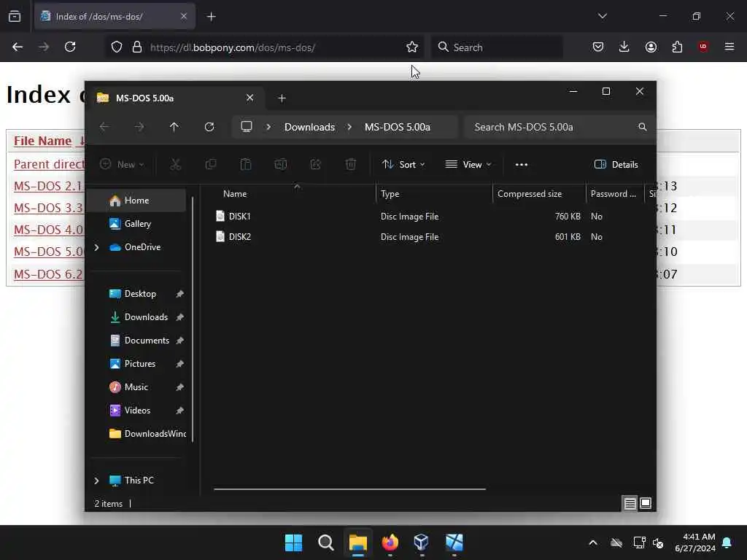Open Firefox extensions puzzle icon
Viewport: 747px width, 560px height.
(x=677, y=47)
